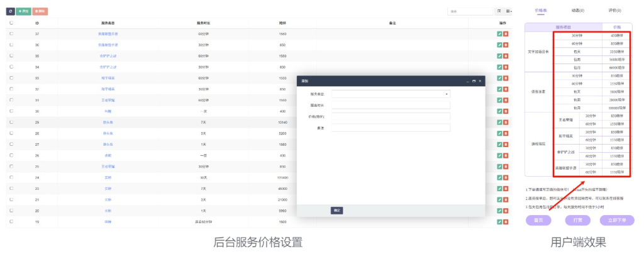Image resolution: width=644 pixels, height=254 pixels.
Task: Maximize the 添加 dialog window
Action: pos(474,81)
